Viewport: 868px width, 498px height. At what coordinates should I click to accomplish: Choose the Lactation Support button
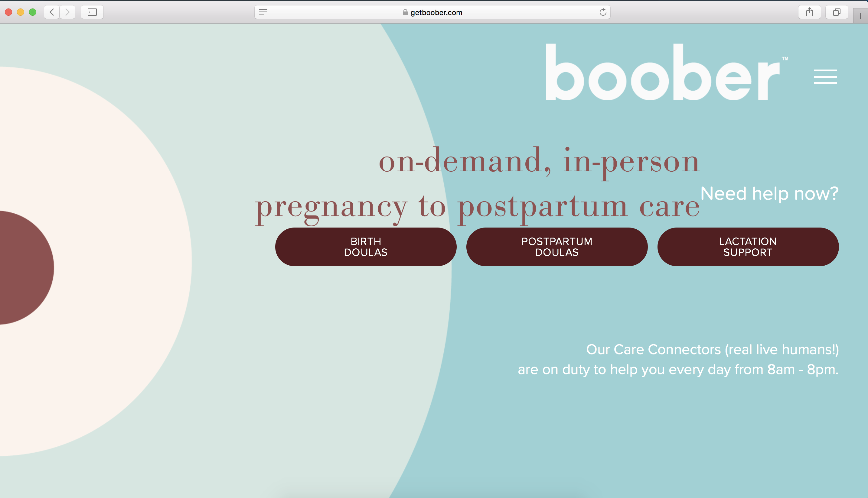[x=748, y=247]
